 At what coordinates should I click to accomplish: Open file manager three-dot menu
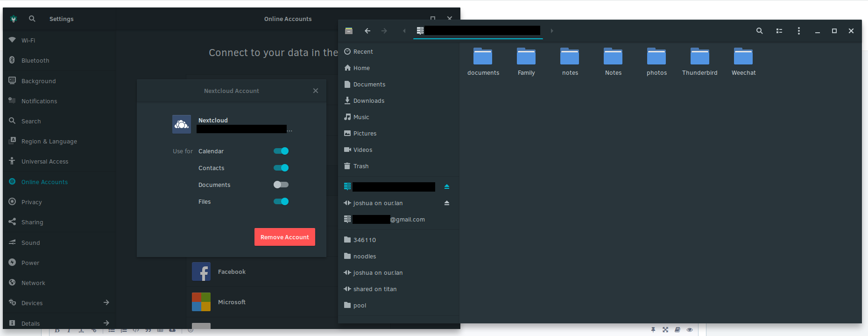tap(799, 31)
